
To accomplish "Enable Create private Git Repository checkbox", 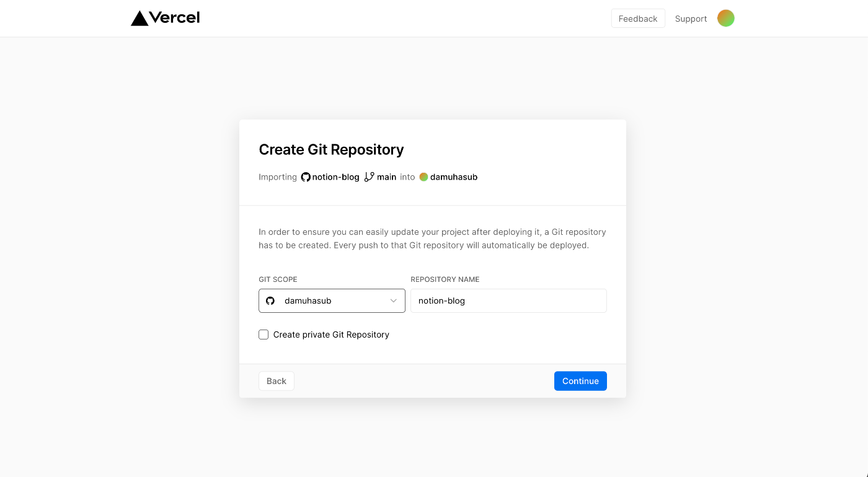I will pyautogui.click(x=263, y=335).
